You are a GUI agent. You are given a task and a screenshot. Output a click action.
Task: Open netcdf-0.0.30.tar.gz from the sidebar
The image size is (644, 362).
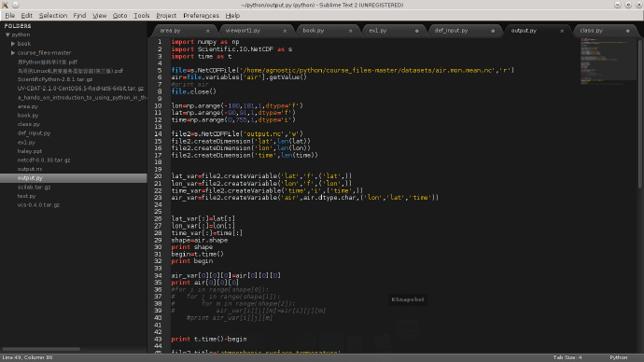(44, 160)
